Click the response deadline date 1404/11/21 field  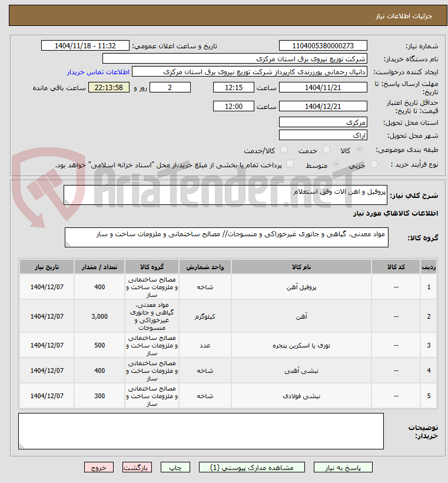(x=323, y=88)
